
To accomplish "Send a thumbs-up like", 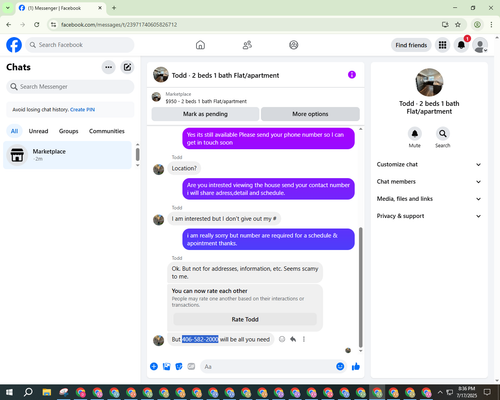I will (356, 367).
